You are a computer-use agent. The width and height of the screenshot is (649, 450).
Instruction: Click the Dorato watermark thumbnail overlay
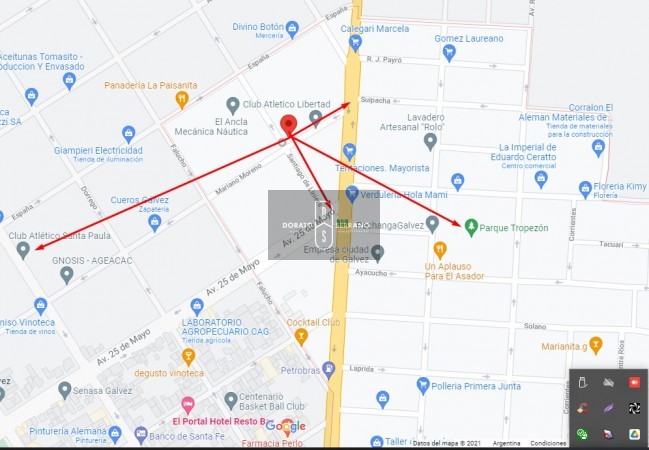point(324,225)
